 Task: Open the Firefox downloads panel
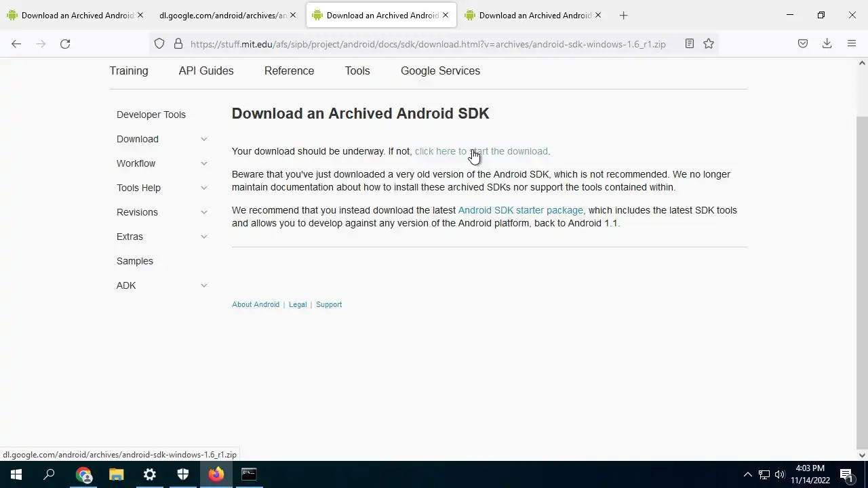(827, 43)
